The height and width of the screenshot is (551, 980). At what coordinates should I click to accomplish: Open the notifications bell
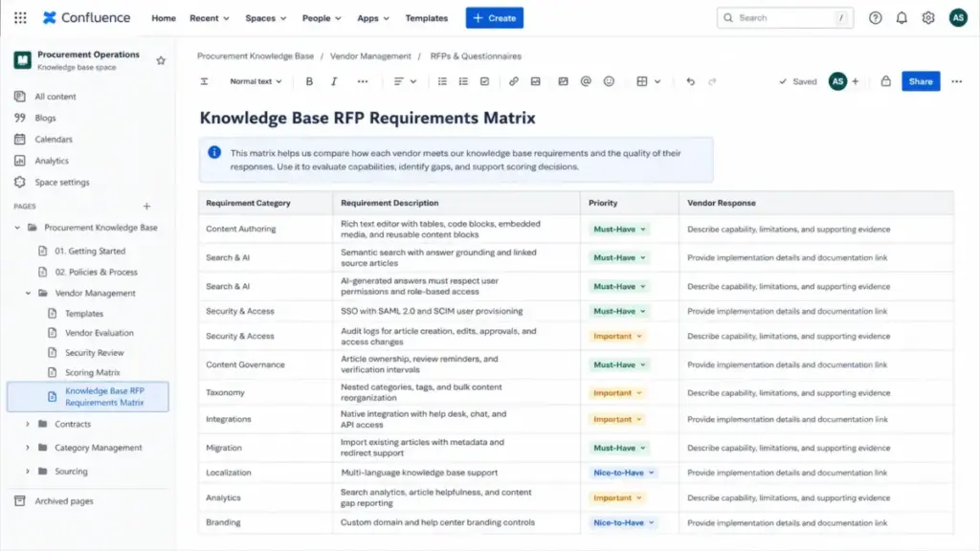coord(902,18)
